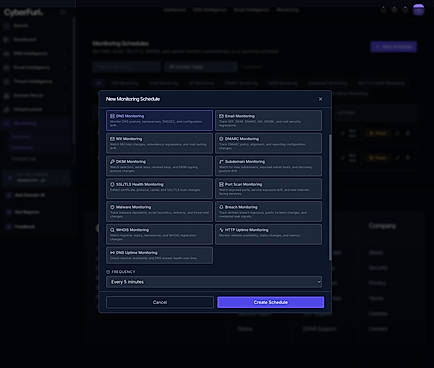Screen dimensions: 434x368
Task: Click the DNS Monitoring card icon
Action: click(x=112, y=116)
